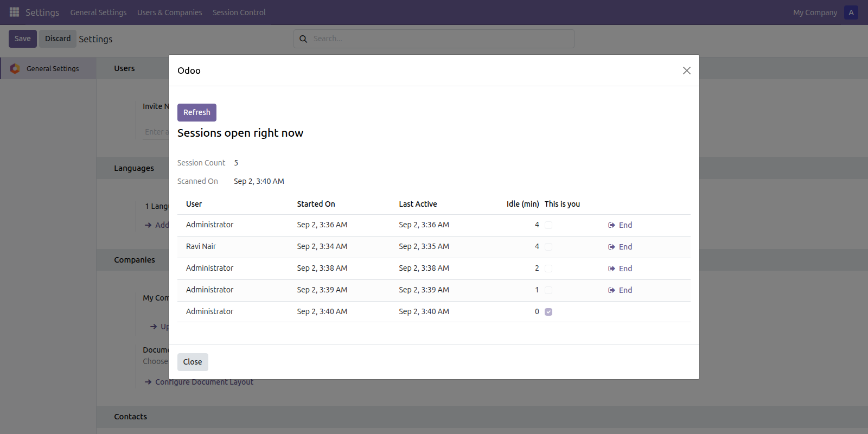
Task: Toggle checked 'This is you' box for 3:40 AM session
Action: [548, 312]
